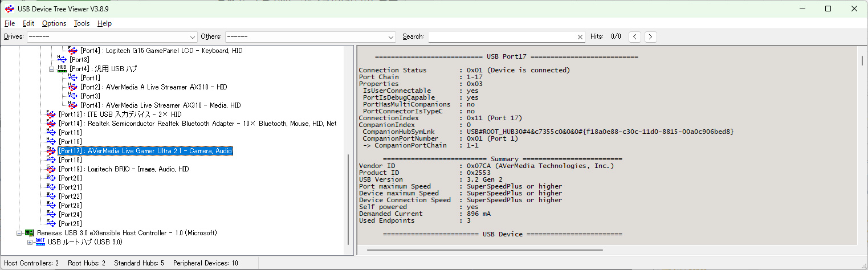
Task: Click the device tree vertical scrollbar
Action: tap(348, 201)
